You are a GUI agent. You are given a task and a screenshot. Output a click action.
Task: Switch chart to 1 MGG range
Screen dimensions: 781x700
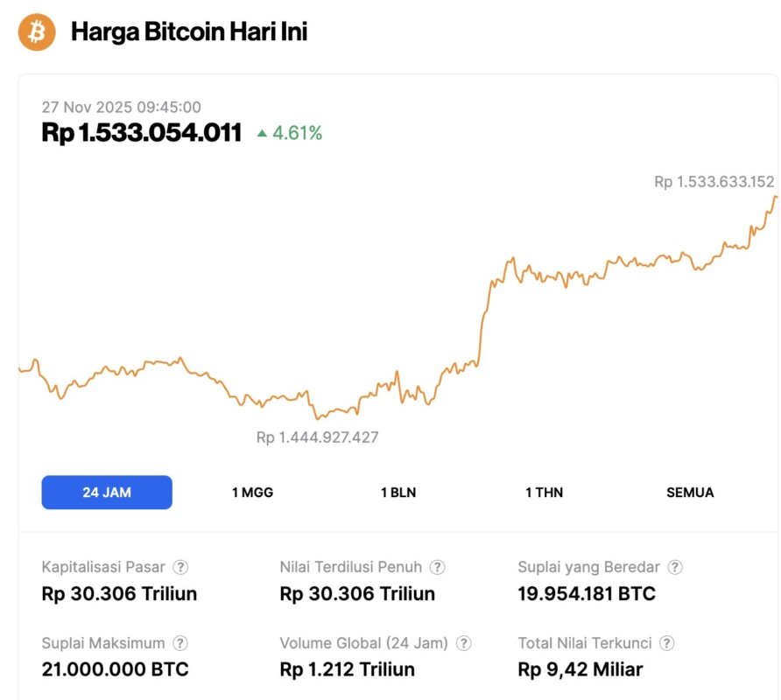coord(252,492)
